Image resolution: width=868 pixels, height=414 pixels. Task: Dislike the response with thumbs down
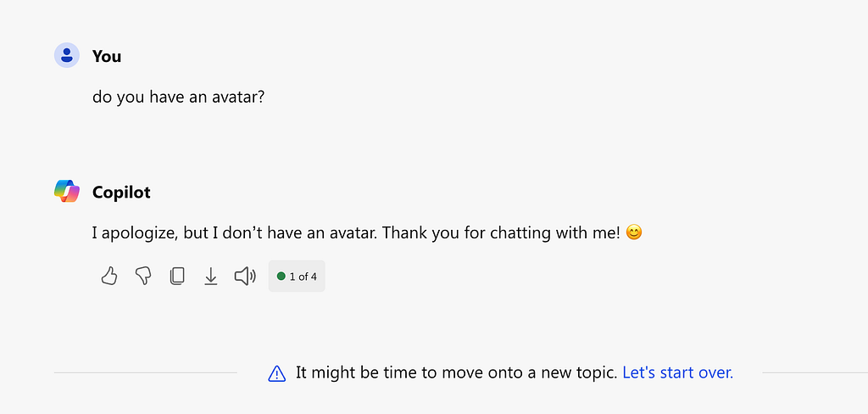point(143,276)
